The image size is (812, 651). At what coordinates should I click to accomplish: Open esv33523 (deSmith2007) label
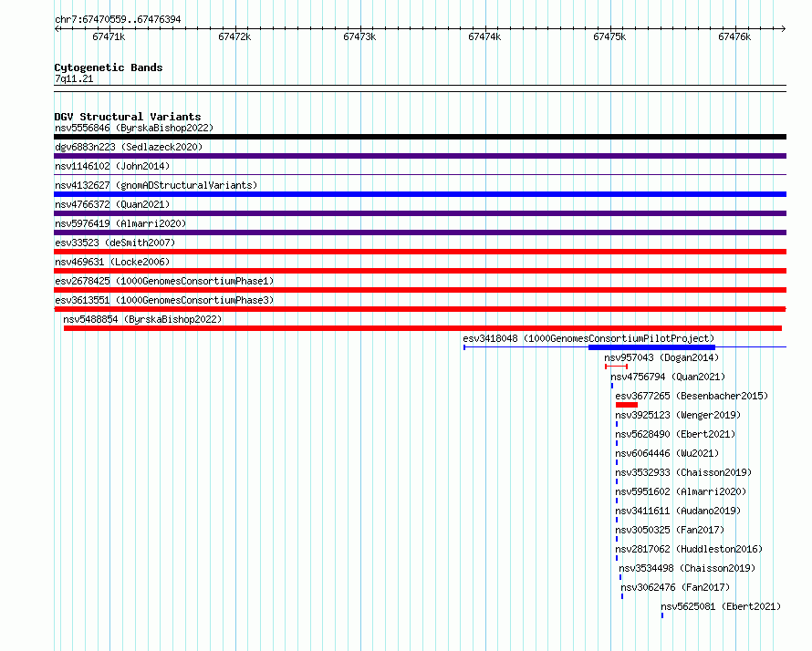[x=115, y=243]
